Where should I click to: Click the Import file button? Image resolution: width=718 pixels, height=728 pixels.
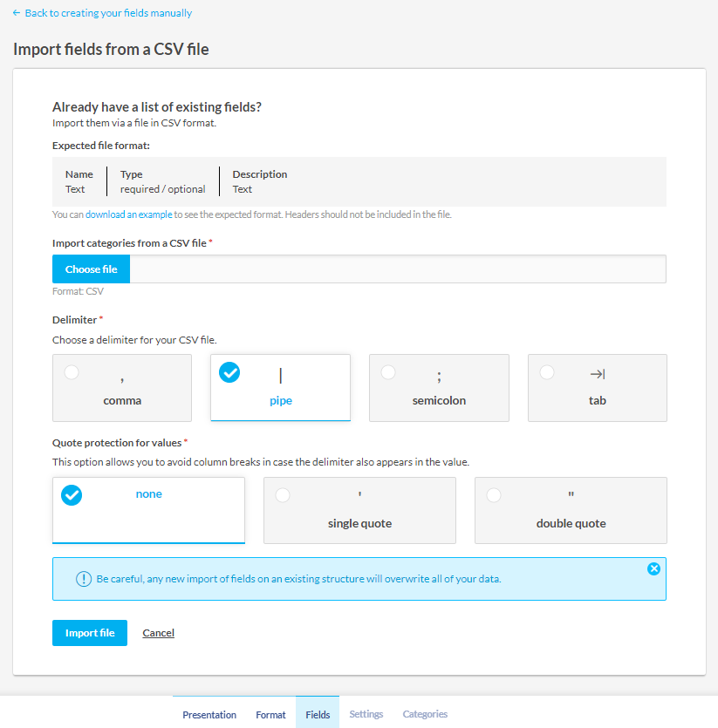[90, 633]
